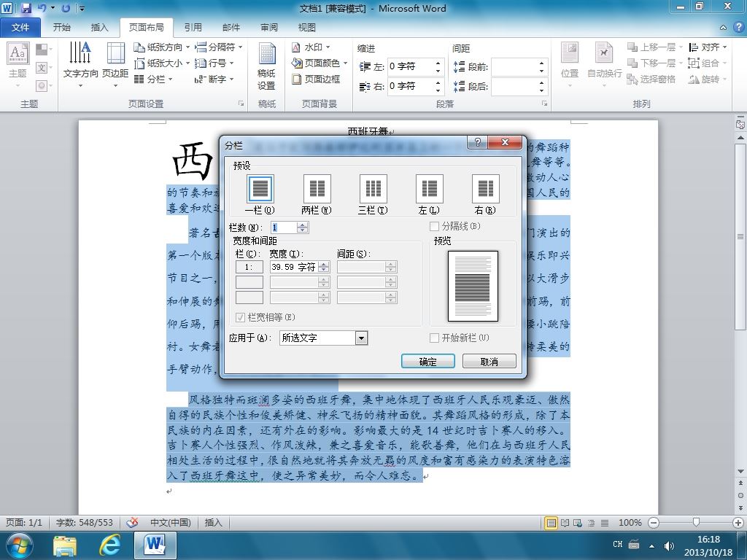Increase number of columns spinner up
Viewport: 747px width, 560px height.
click(303, 225)
